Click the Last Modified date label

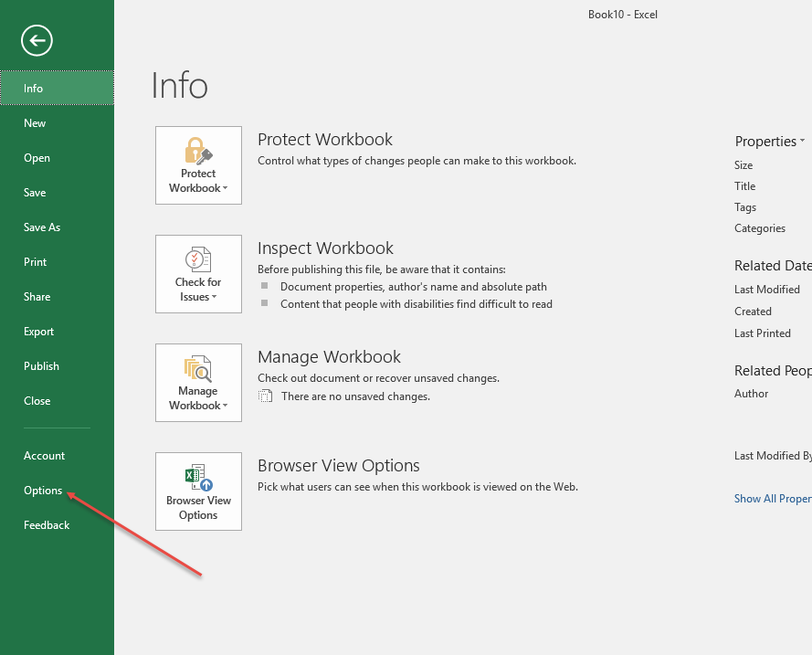pos(767,290)
